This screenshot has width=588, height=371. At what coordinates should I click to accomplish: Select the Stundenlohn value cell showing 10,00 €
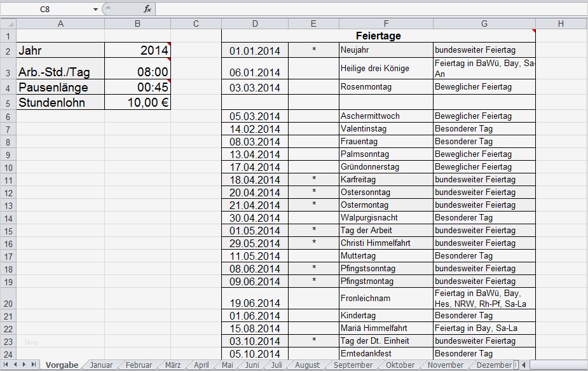(137, 102)
